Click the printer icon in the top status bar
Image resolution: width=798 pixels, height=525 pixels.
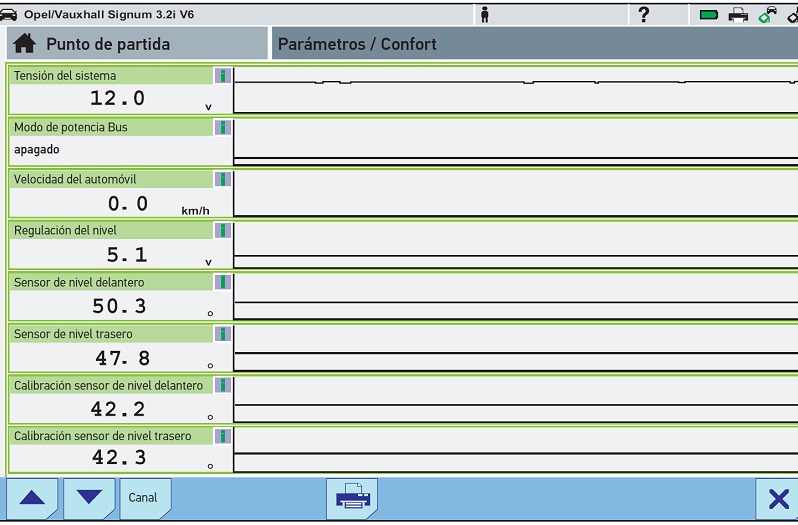click(x=739, y=14)
